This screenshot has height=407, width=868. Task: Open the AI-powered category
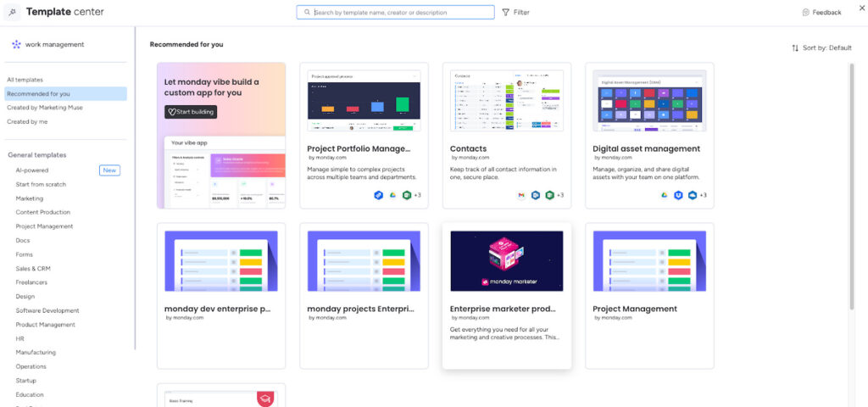pos(32,170)
